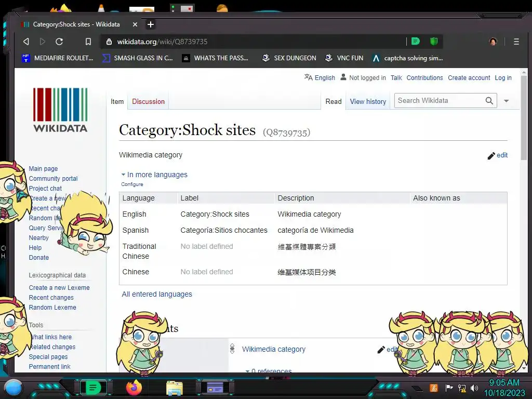The image size is (532, 399).
Task: Open the browser profile avatar
Action: click(x=493, y=42)
